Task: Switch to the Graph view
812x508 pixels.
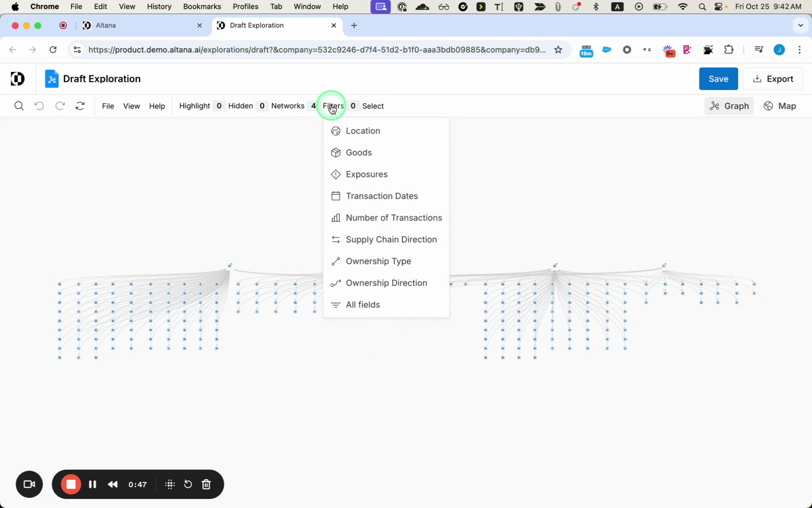Action: tap(729, 106)
